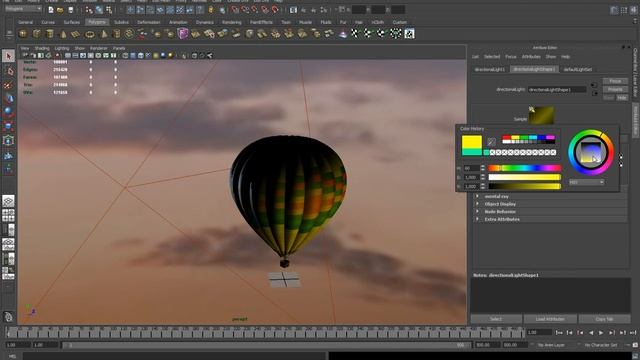Expand the Node Behavior section
Viewport: 640px width, 360px height.
point(477,211)
